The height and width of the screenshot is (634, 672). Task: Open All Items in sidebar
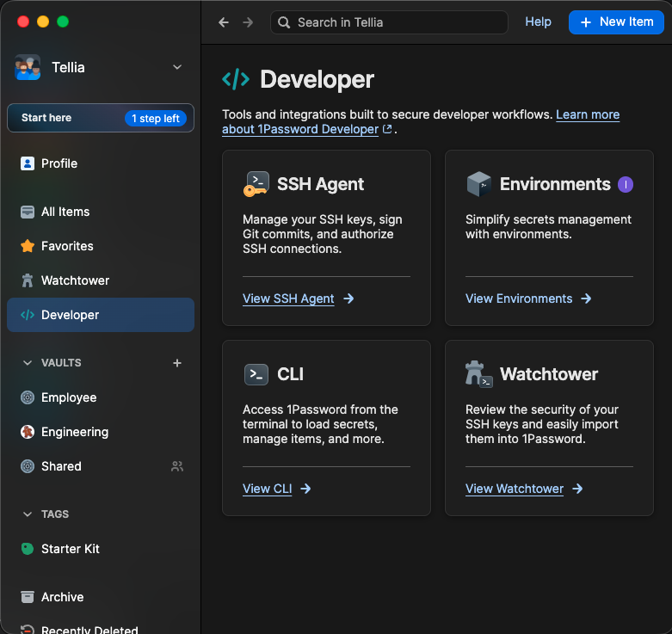(65, 212)
